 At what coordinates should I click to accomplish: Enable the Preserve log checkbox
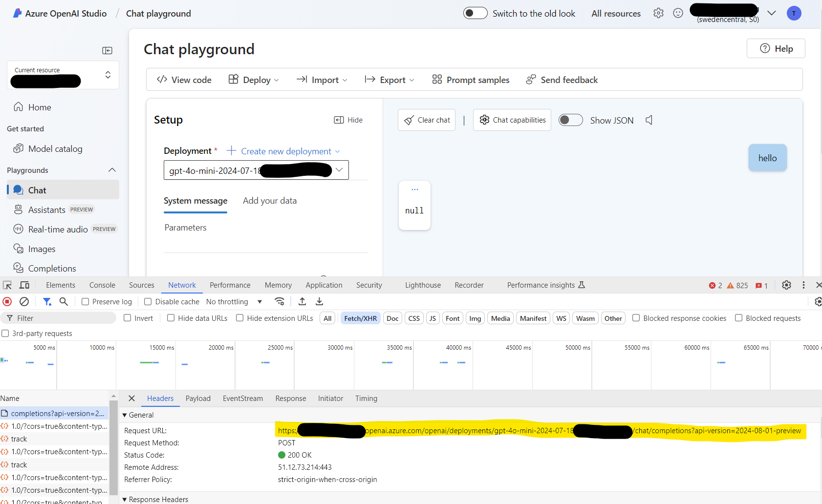(85, 302)
